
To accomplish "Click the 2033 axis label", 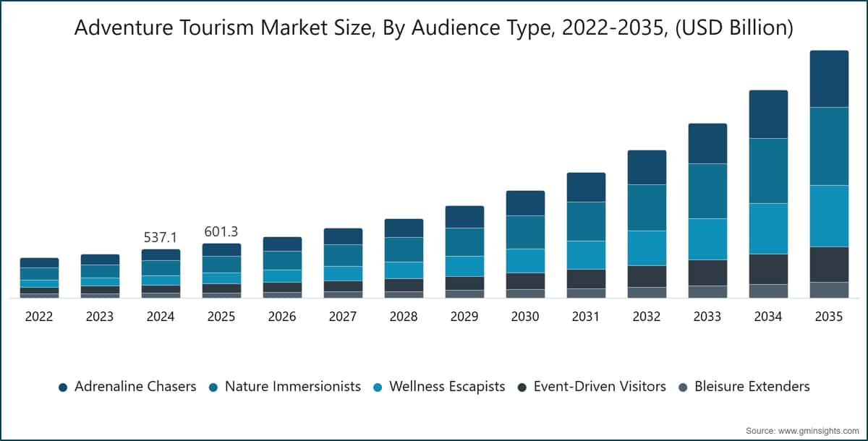I will pos(707,317).
